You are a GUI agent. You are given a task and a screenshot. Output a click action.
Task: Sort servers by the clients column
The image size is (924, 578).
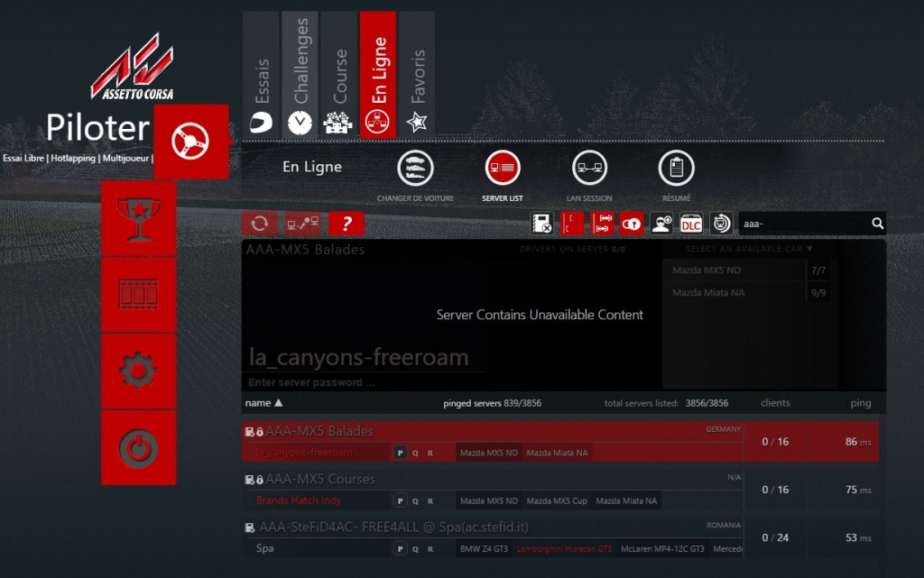[x=775, y=403]
